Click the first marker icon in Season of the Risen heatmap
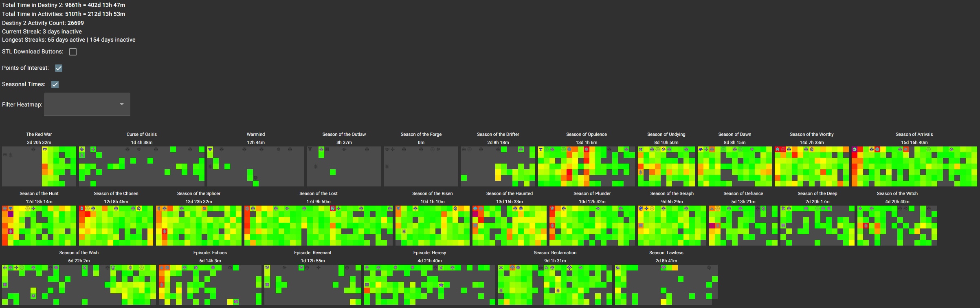The image size is (980, 308). pyautogui.click(x=398, y=208)
